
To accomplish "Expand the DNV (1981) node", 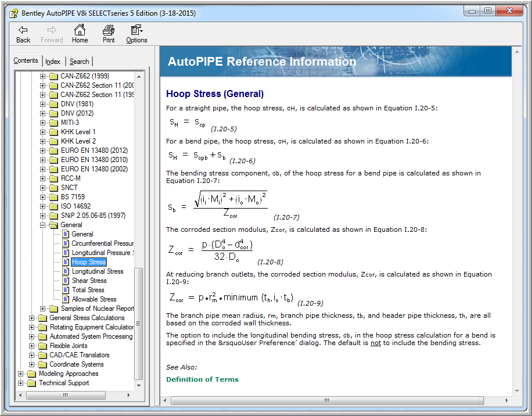I will [x=42, y=104].
